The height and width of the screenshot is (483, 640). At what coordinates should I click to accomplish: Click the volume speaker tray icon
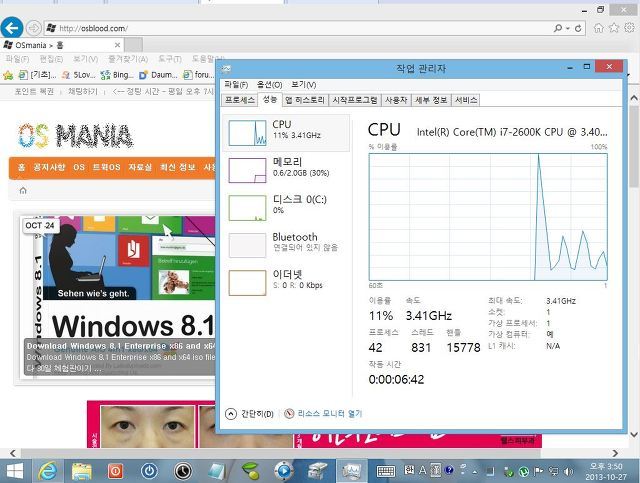(x=568, y=472)
